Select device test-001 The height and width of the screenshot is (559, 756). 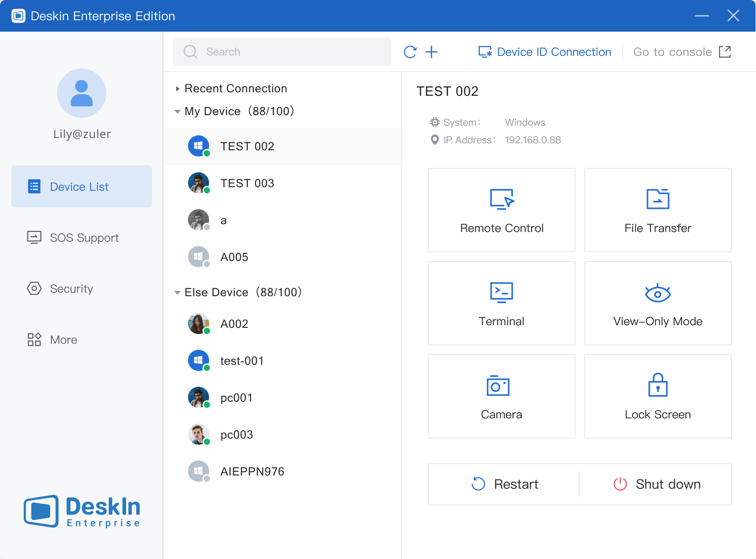coord(282,360)
